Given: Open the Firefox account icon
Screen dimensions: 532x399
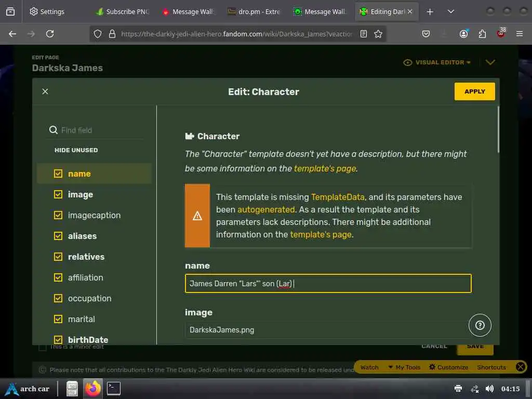Looking at the screenshot, I should 464,34.
